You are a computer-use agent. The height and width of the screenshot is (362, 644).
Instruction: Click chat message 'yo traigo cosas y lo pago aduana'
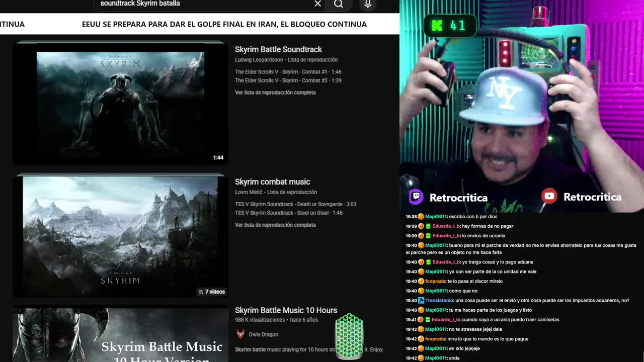click(498, 262)
